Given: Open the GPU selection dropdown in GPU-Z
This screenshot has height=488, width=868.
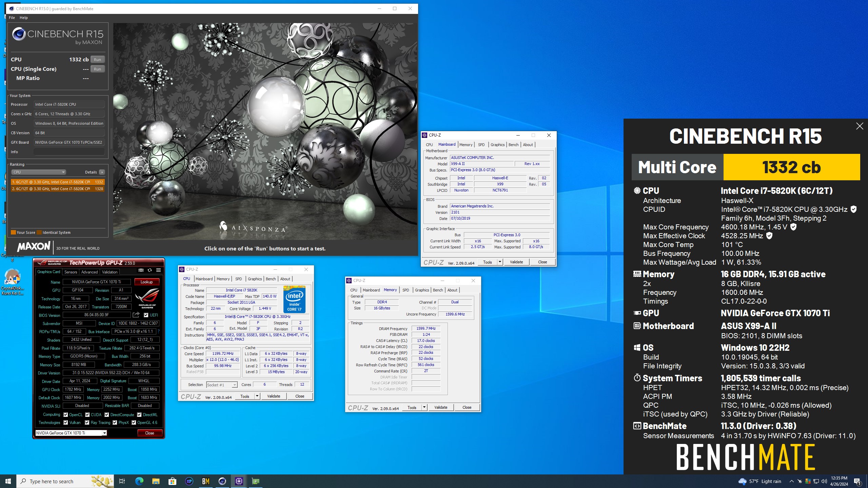Looking at the screenshot, I should point(71,433).
